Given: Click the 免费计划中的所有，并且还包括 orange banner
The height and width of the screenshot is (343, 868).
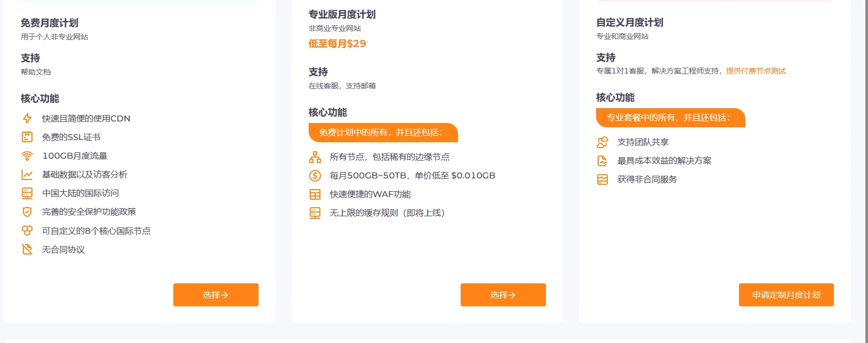Looking at the screenshot, I should point(383,133).
